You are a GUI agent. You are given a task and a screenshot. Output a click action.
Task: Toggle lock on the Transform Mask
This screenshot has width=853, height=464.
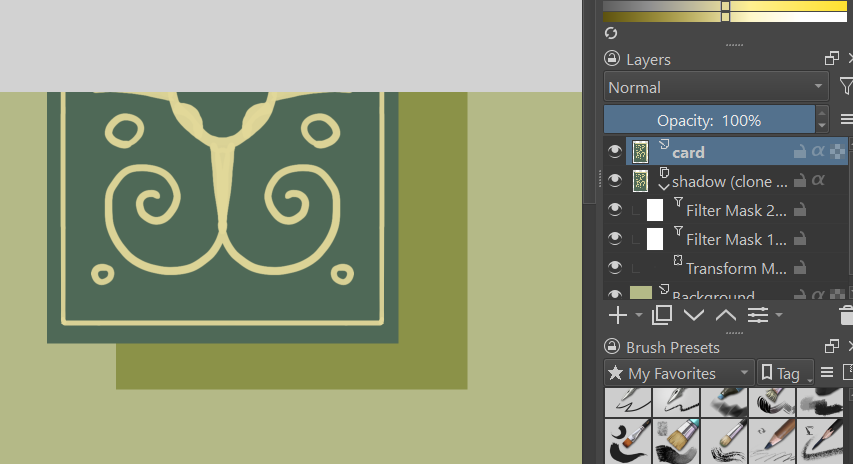[x=800, y=267]
